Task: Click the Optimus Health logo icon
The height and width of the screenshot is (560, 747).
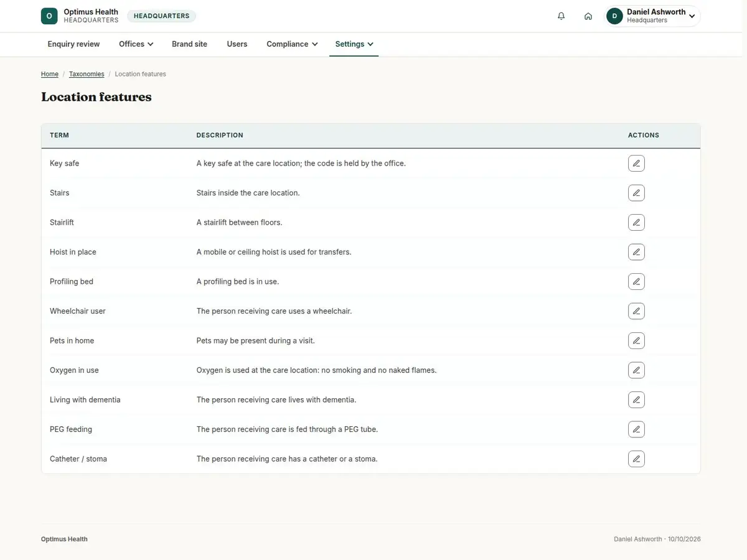Action: [x=49, y=16]
